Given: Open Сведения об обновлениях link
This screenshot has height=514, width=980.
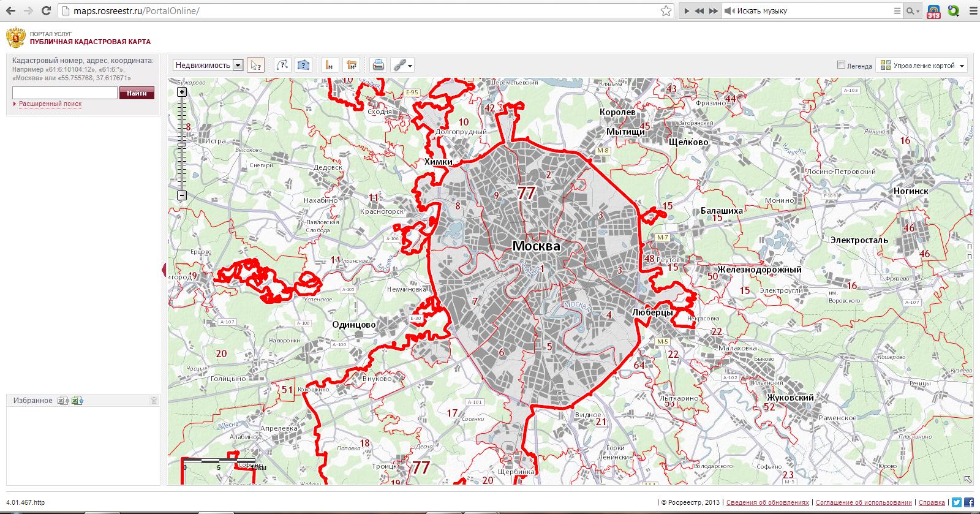Looking at the screenshot, I should coord(768,502).
